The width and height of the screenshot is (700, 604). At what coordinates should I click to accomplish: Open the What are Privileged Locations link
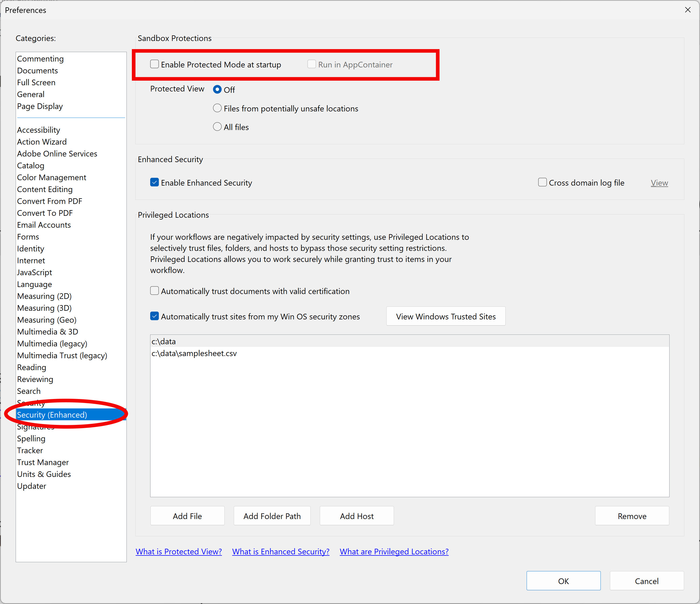point(394,551)
